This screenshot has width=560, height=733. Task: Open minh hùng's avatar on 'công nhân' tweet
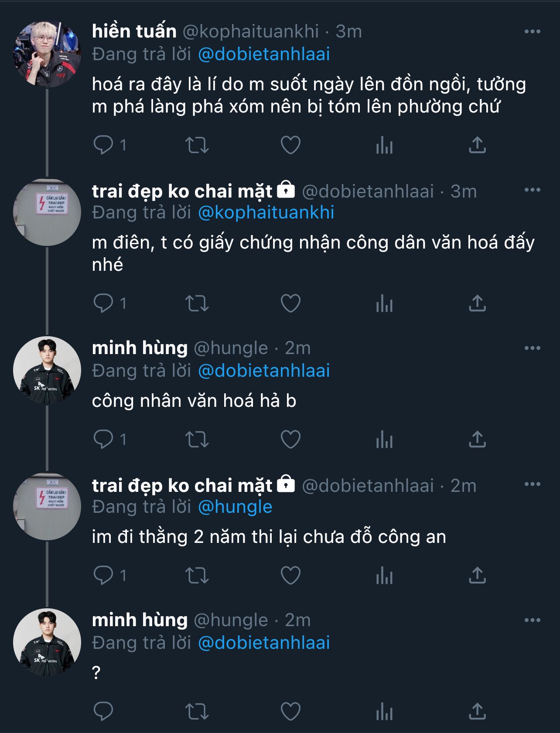47,370
